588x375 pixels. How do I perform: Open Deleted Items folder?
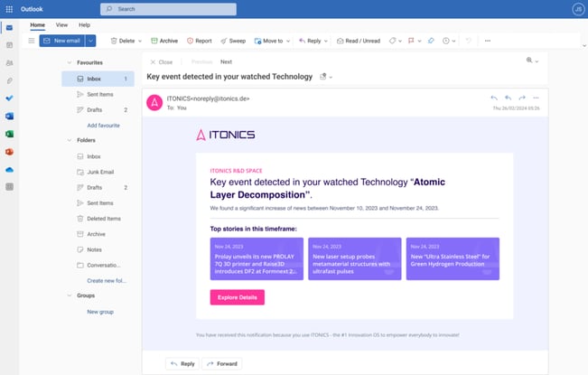pos(98,219)
